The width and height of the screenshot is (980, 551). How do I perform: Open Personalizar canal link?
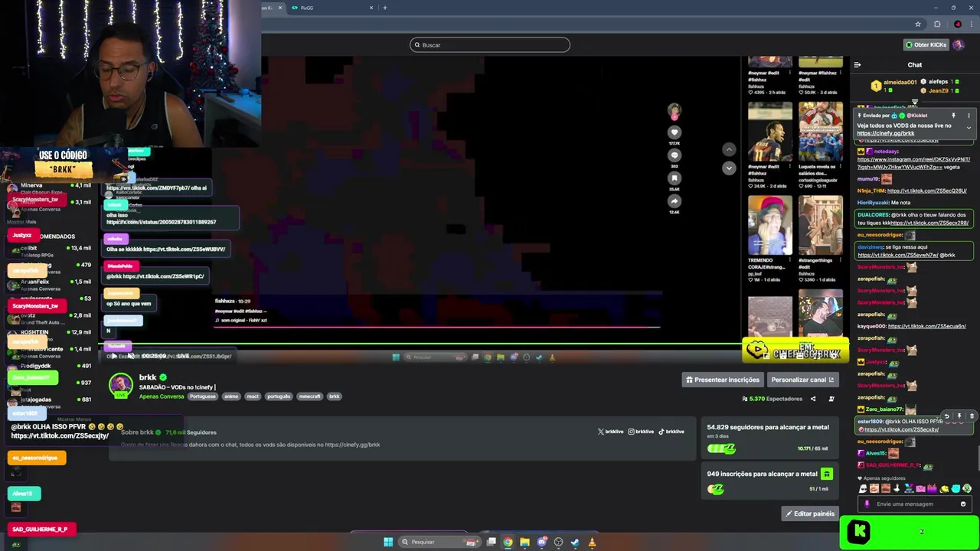tap(802, 380)
